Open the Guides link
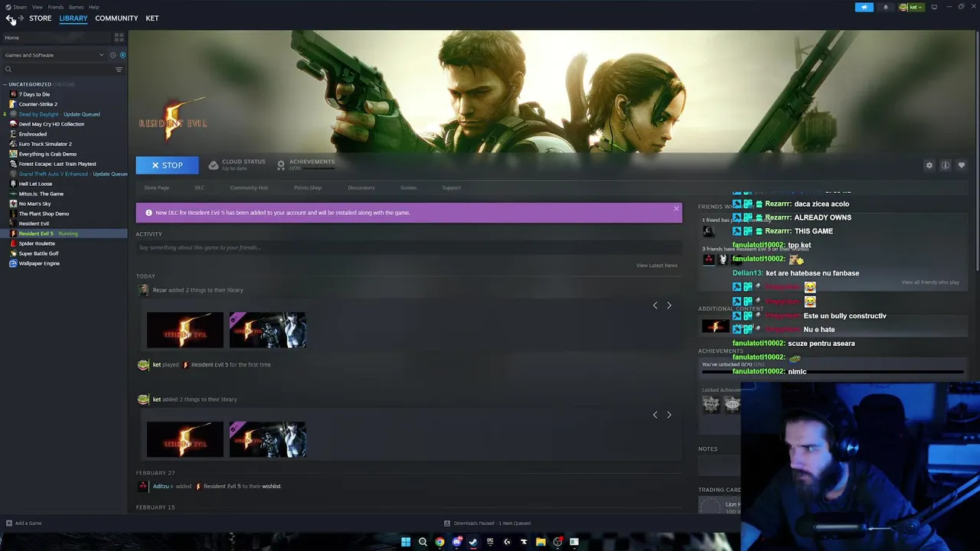 [x=408, y=187]
